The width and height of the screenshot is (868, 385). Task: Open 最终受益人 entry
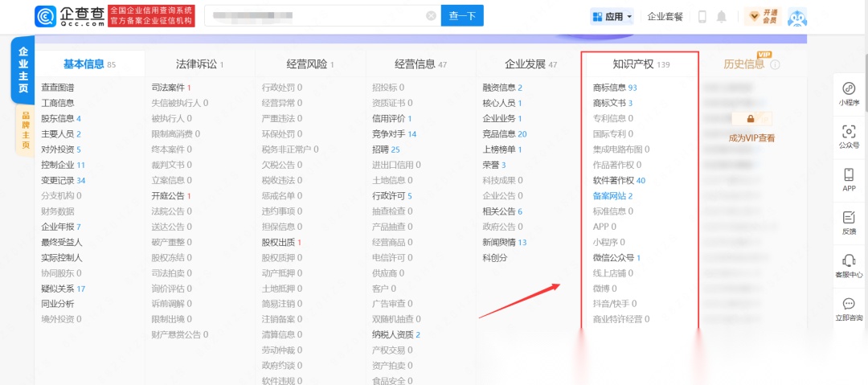(x=61, y=242)
